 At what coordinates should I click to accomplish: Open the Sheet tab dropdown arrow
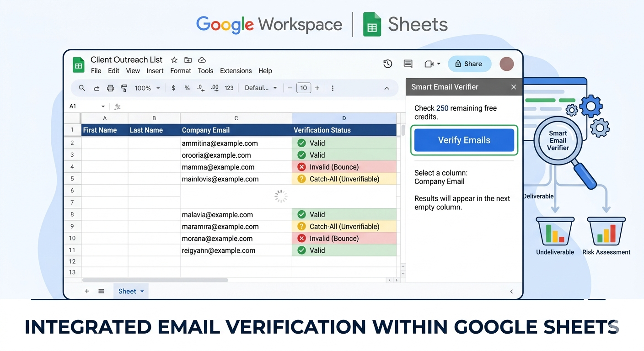point(142,291)
